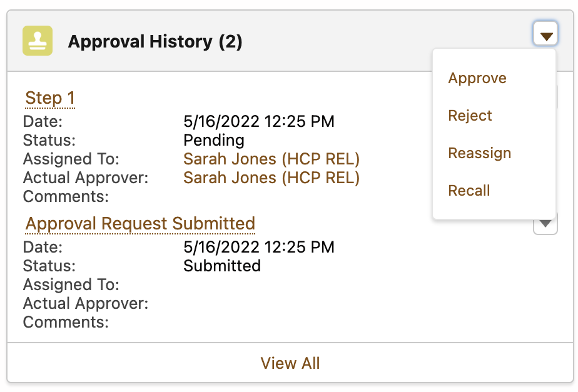The width and height of the screenshot is (578, 392).
Task: Click the Assigned To label under Step 1
Action: pos(71,159)
